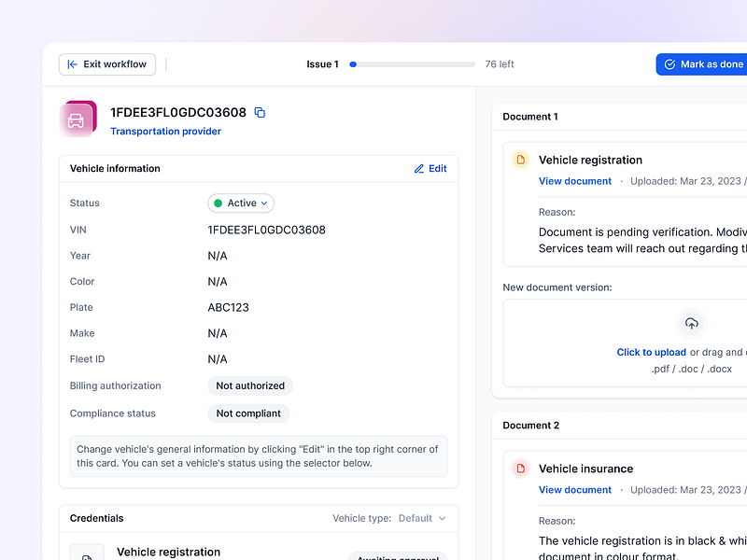Click the Exit workflow button
The width and height of the screenshot is (747, 560).
[x=107, y=64]
